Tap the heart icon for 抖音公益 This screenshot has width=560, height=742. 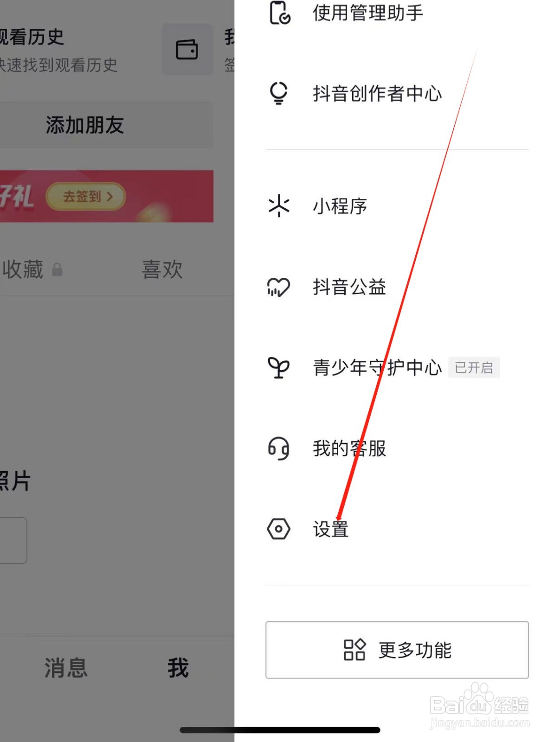(278, 287)
